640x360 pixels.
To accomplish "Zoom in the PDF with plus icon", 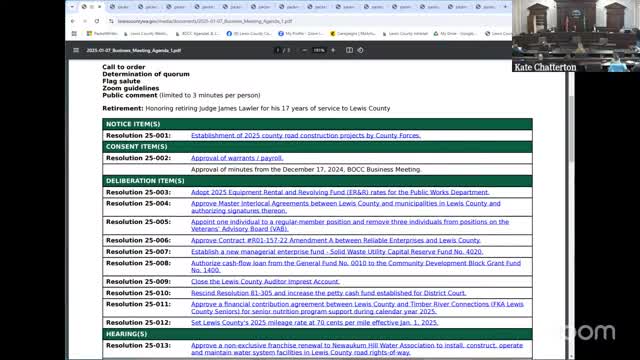I will [333, 50].
